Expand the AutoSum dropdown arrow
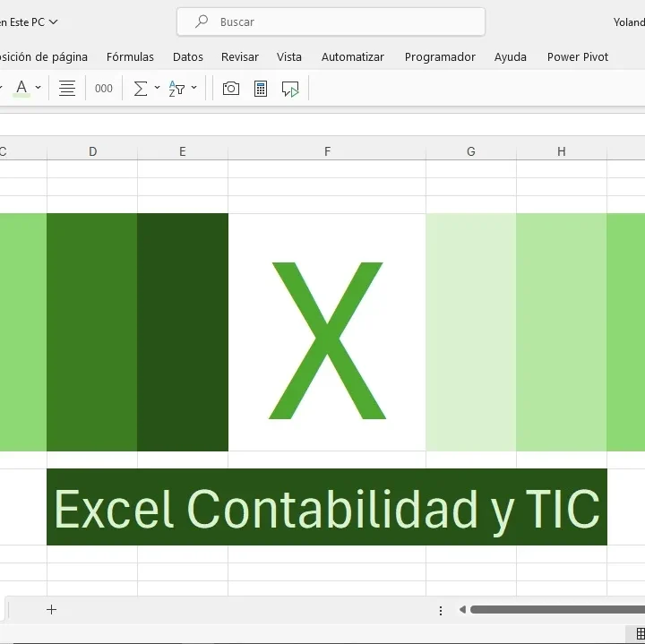The width and height of the screenshot is (645, 644). 157,88
